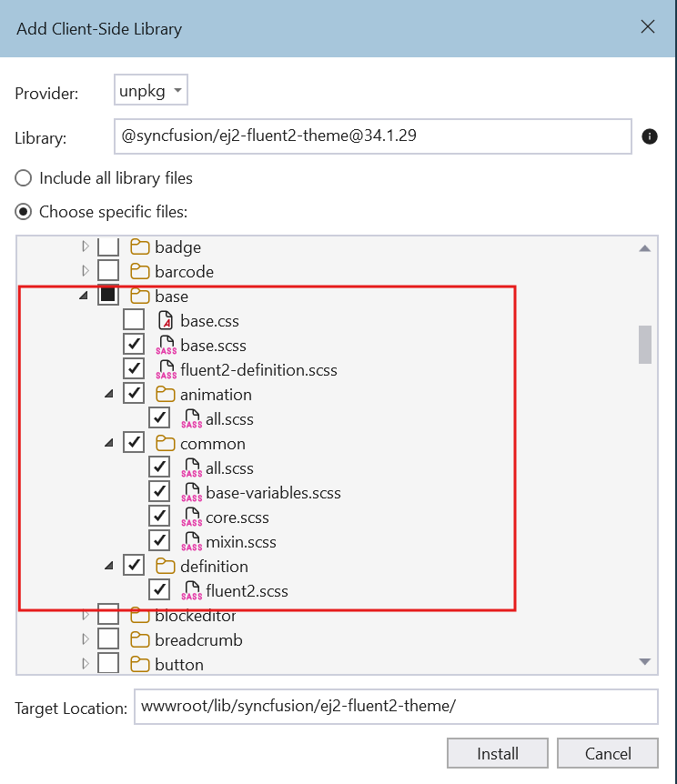Click the Library name input field
The width and height of the screenshot is (677, 784).
pos(373,136)
